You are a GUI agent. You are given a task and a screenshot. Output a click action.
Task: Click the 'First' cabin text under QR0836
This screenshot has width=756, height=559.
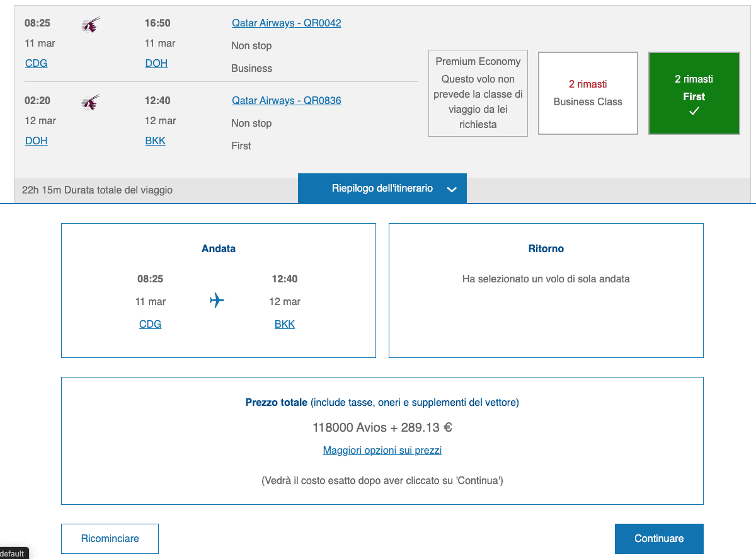241,146
